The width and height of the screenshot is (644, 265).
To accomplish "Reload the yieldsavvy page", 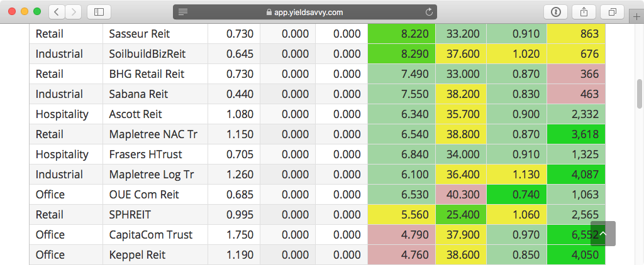I will click(x=430, y=12).
